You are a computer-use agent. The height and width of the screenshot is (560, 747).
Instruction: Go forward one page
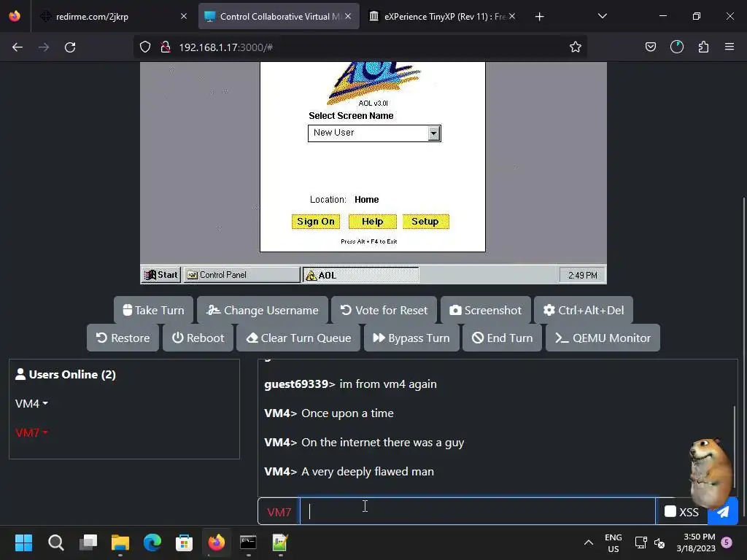(x=44, y=47)
